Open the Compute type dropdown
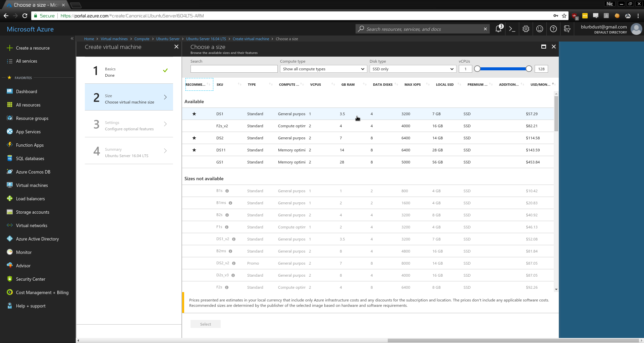The width and height of the screenshot is (644, 343). click(x=324, y=69)
